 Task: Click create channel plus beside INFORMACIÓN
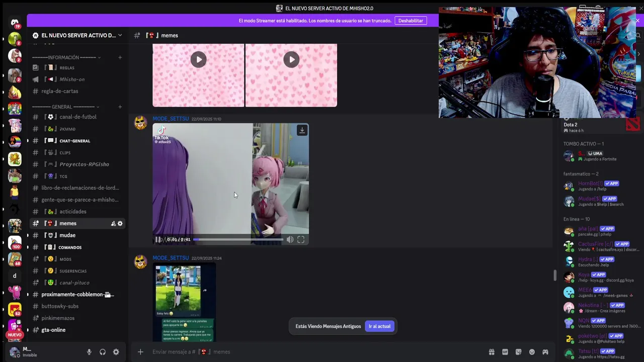[120, 57]
